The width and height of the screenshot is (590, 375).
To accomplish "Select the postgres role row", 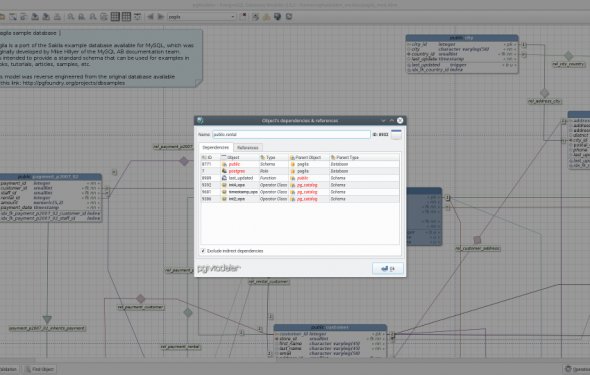I will 300,171.
